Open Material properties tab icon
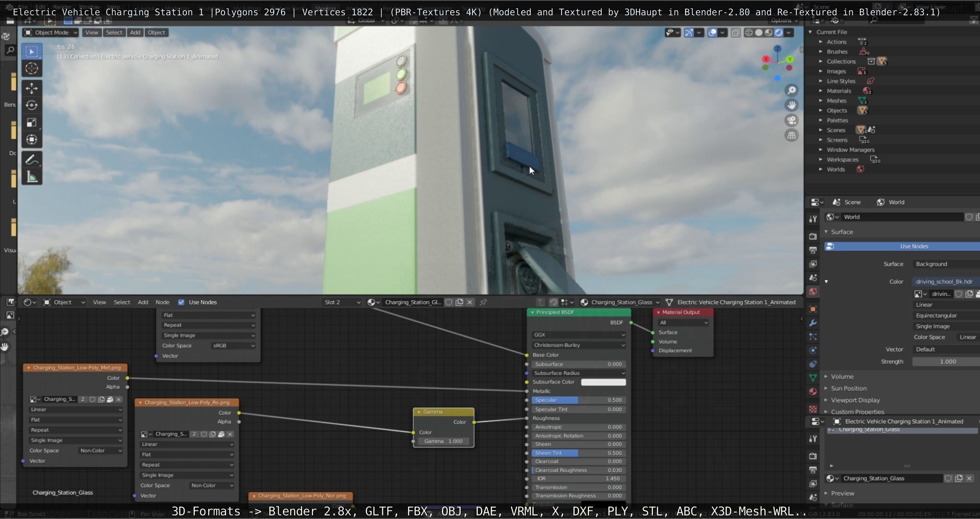 [x=813, y=392]
